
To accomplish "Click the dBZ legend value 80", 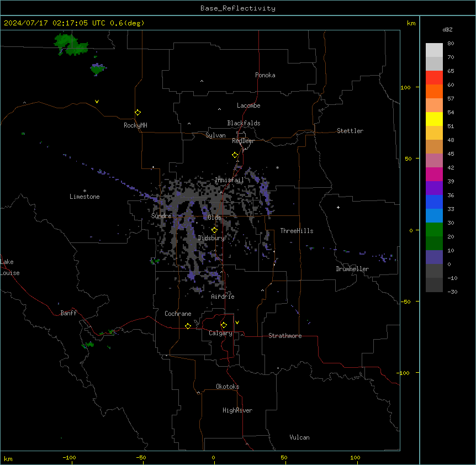I will 451,44.
